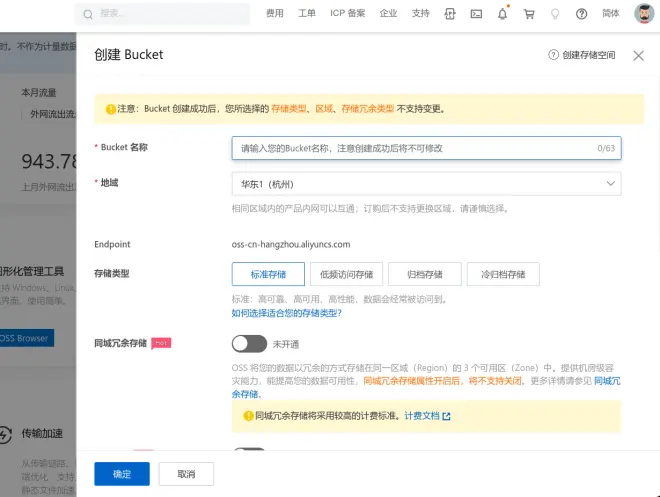This screenshot has width=660, height=497.
Task: Open 如何选择适合您的存储类型 link
Action: coord(287,313)
